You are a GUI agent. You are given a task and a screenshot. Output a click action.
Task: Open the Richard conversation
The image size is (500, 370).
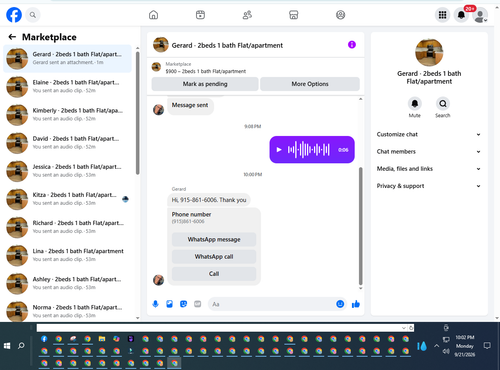67,227
